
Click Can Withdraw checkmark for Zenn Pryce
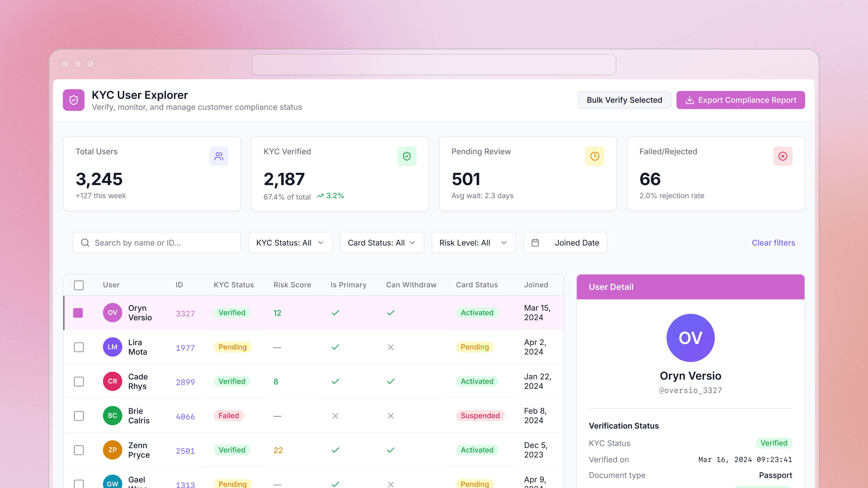pyautogui.click(x=391, y=450)
